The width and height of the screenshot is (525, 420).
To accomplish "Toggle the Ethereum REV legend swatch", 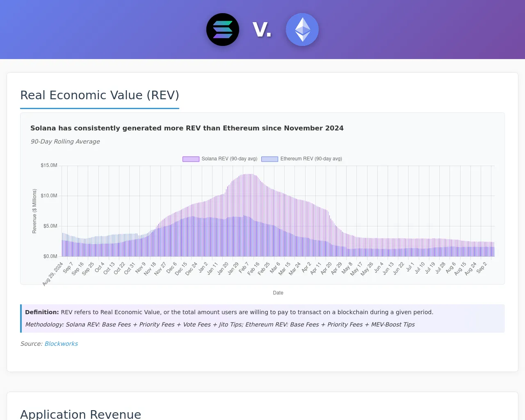I will pyautogui.click(x=270, y=159).
